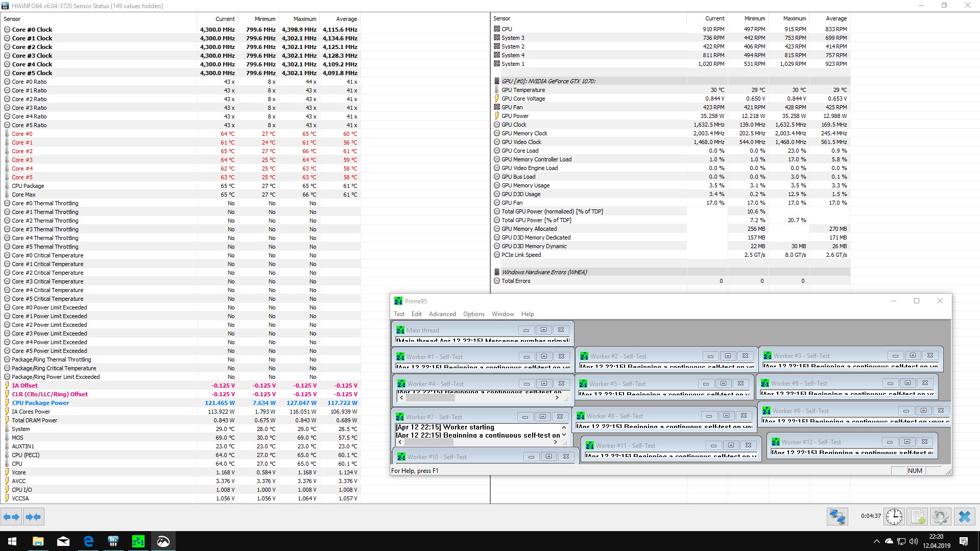Select the "Core Max" sensor row
The width and height of the screenshot is (980, 551).
(181, 195)
